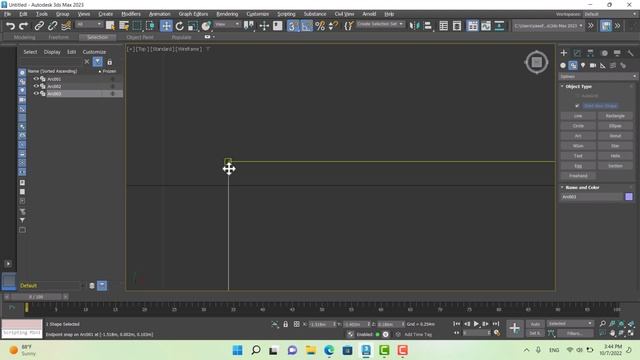The image size is (640, 360).
Task: Click the Undo arrow icon
Action: (x=10, y=26)
